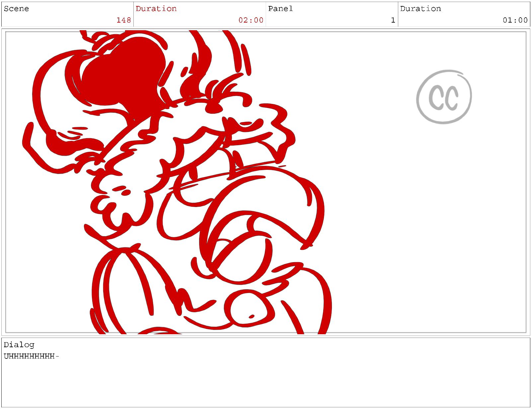Click the red storyboard sketch panel
The height and width of the screenshot is (409, 532).
pos(266,182)
